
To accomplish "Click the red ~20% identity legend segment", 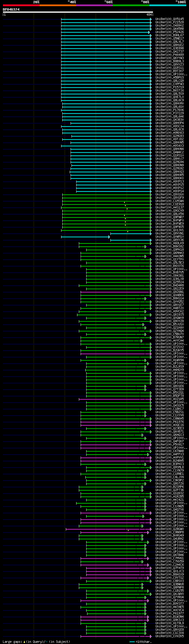I will (21, 5).
